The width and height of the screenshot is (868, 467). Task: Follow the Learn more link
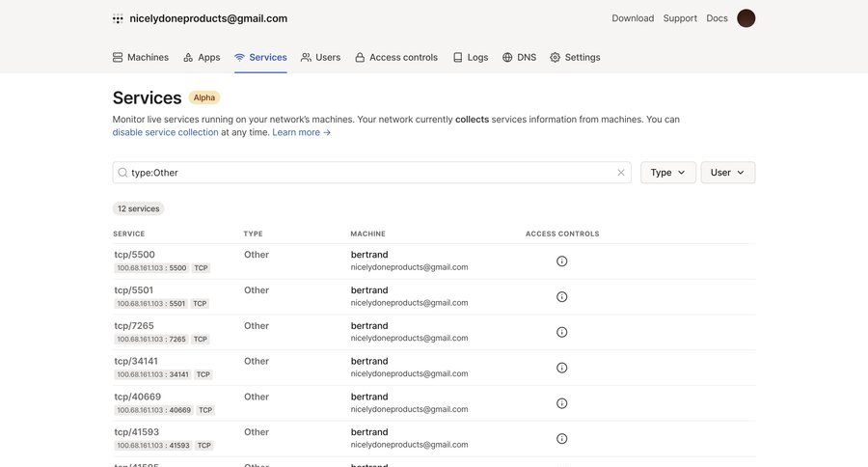point(301,132)
